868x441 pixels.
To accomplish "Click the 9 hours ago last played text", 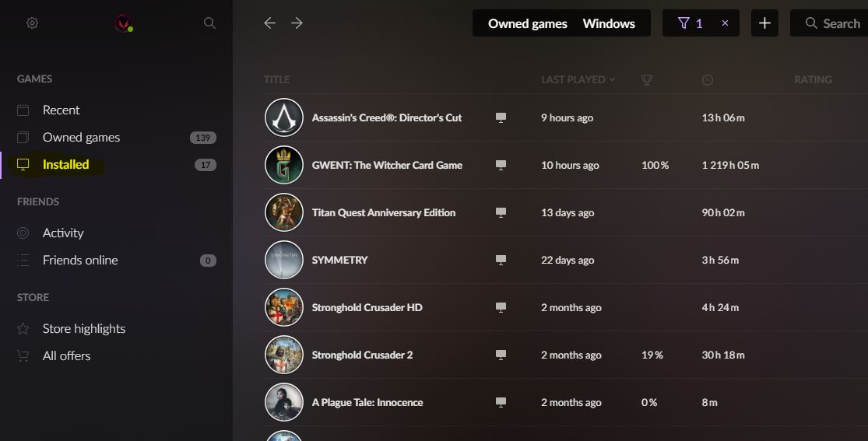I will point(567,118).
